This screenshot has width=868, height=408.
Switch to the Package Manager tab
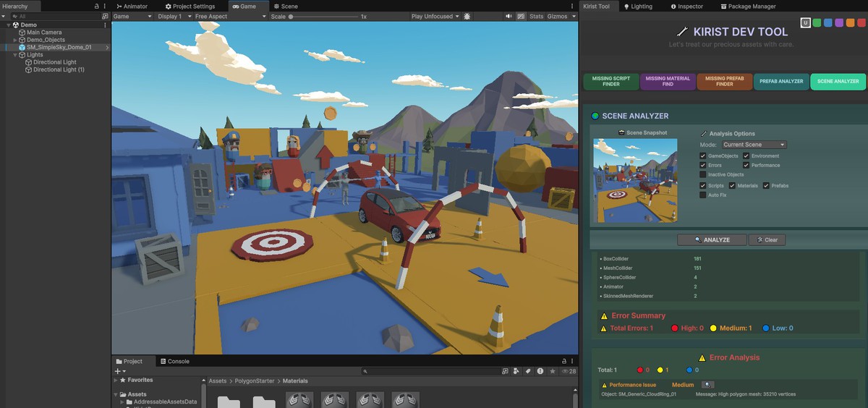point(748,6)
